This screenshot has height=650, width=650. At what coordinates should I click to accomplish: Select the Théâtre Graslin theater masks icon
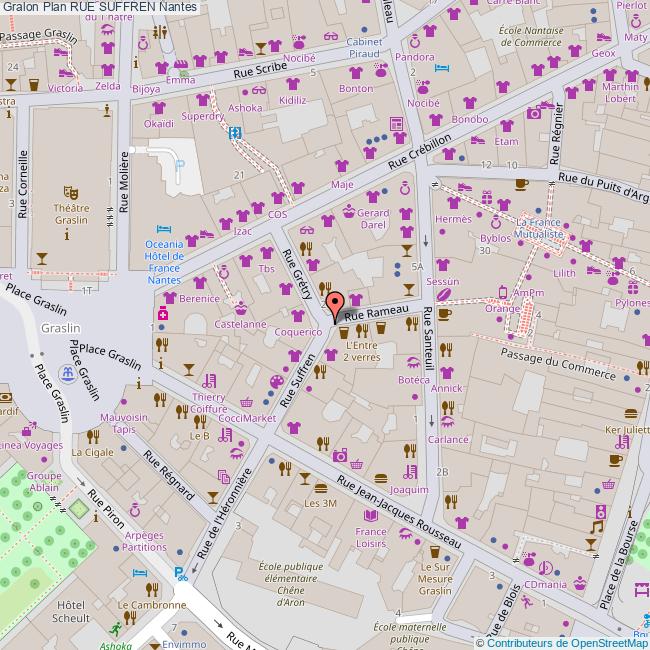click(x=70, y=189)
